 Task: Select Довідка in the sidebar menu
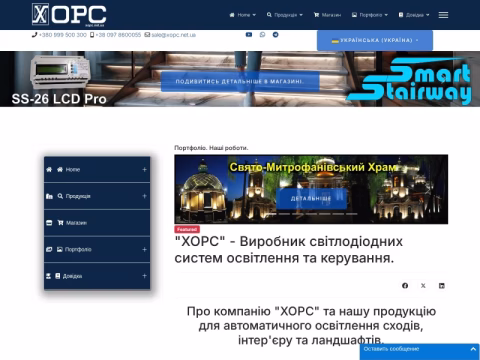(72, 276)
